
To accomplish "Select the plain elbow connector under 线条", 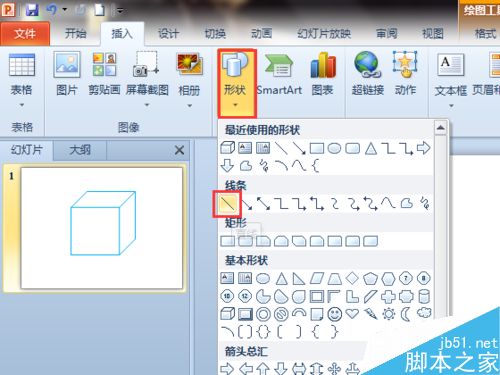I will pyautogui.click(x=281, y=203).
